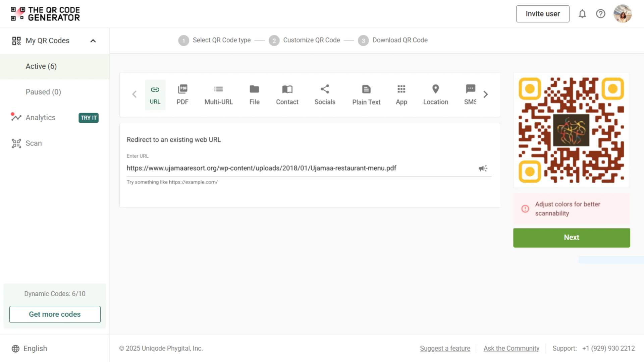Go to step 3 Download QR Code
The width and height of the screenshot is (644, 362).
point(393,40)
